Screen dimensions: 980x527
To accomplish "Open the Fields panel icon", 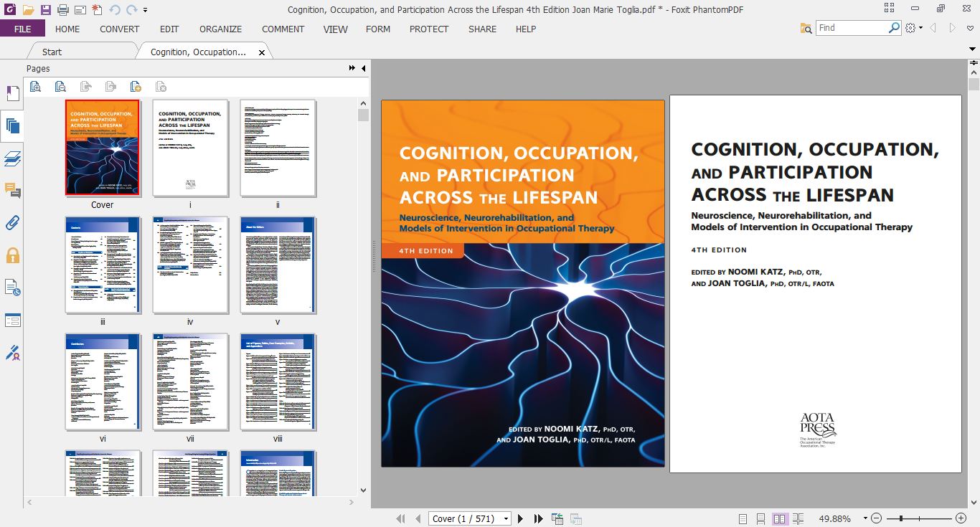I will point(12,320).
